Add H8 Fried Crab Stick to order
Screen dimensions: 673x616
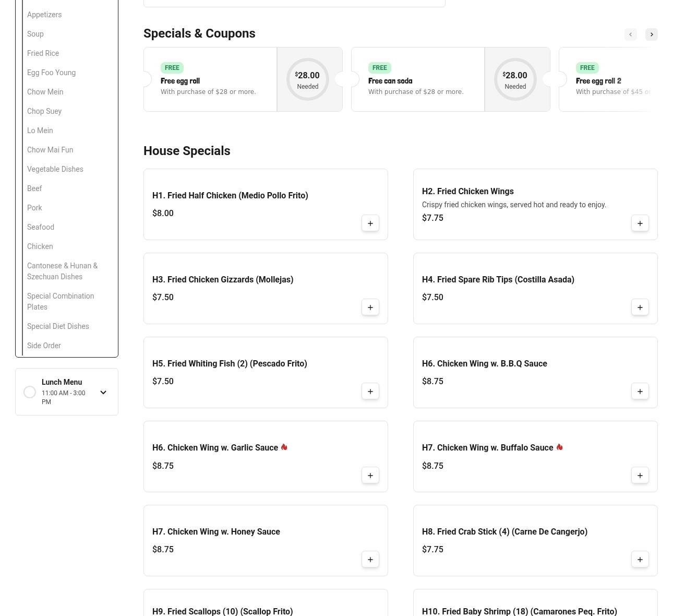[x=640, y=560]
